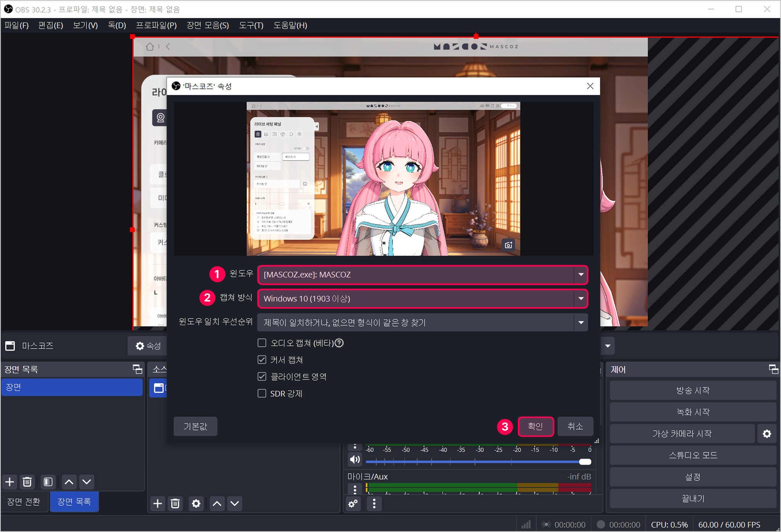Open 파일(F) menu

coord(17,26)
